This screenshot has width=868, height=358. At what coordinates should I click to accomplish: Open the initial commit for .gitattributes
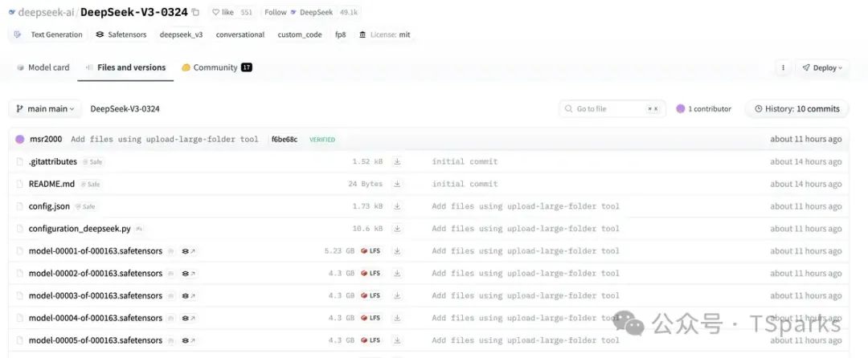point(465,161)
